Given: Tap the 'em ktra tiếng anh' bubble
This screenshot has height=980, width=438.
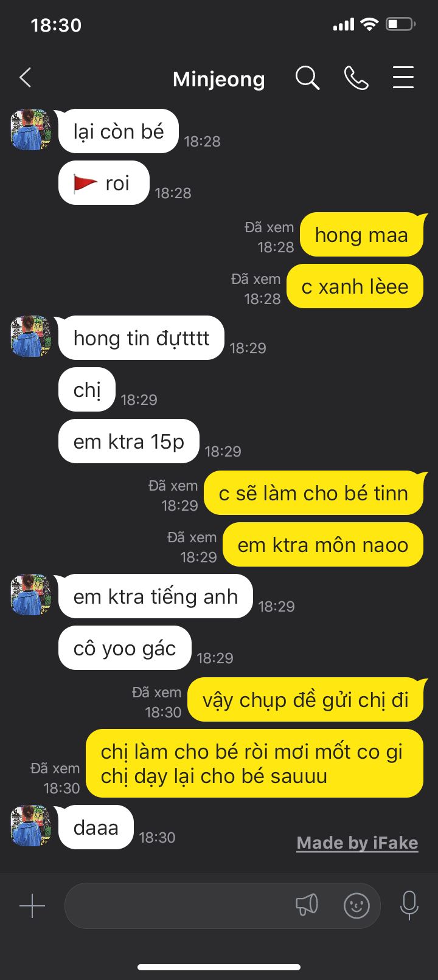Looking at the screenshot, I should pos(155,596).
